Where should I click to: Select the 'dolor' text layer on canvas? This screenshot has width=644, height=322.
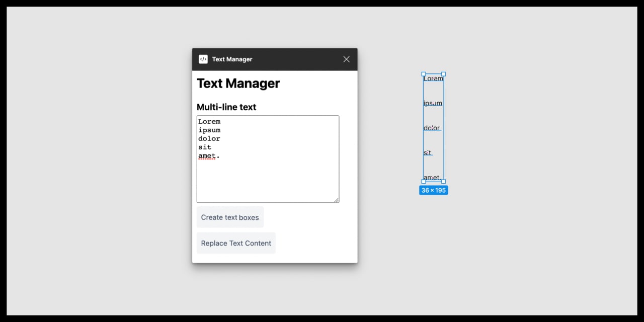pyautogui.click(x=432, y=128)
